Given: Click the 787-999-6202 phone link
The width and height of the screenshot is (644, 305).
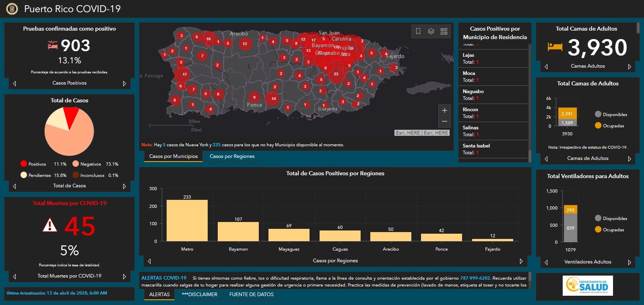Looking at the screenshot, I should [475, 278].
